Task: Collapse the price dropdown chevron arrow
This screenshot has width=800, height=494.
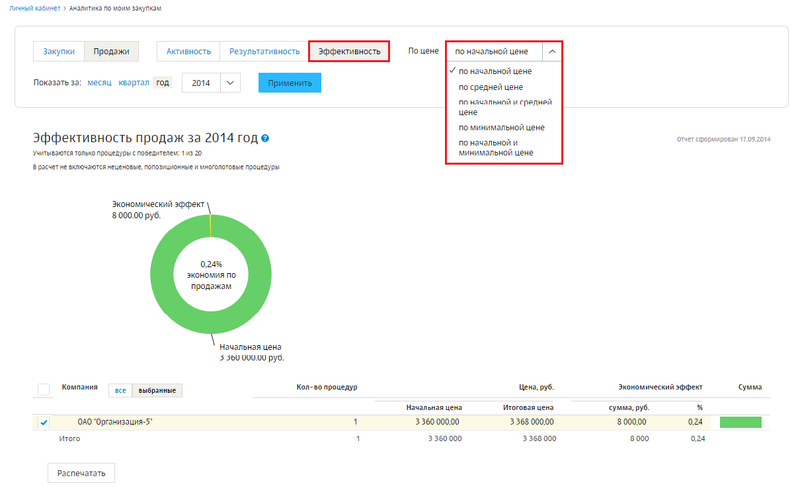Action: click(x=553, y=51)
